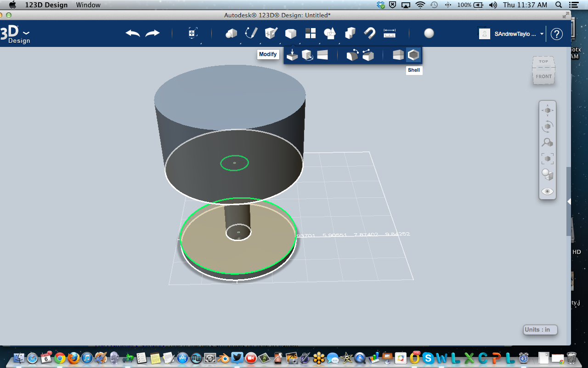The height and width of the screenshot is (368, 588).
Task: Select the Snap magnet tool
Action: coord(370,33)
